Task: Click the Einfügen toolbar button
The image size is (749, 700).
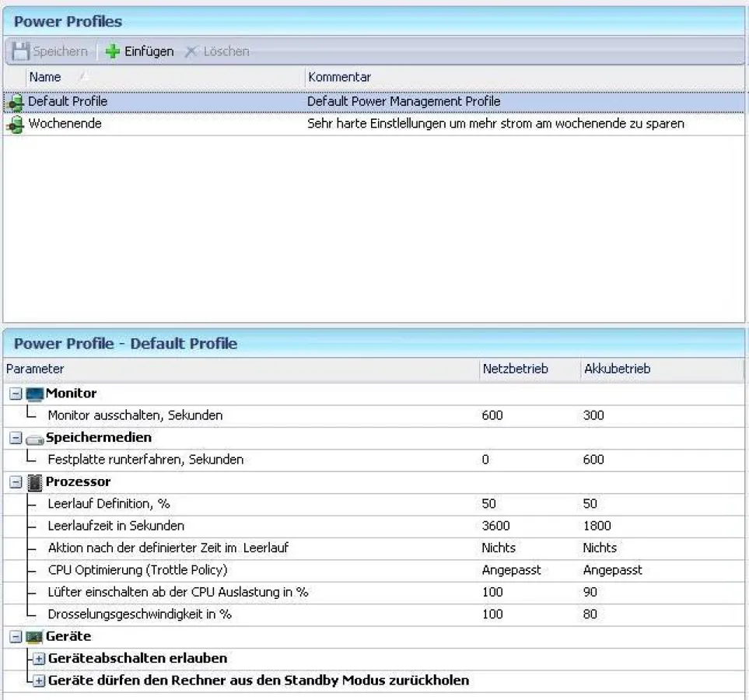Action: [138, 51]
